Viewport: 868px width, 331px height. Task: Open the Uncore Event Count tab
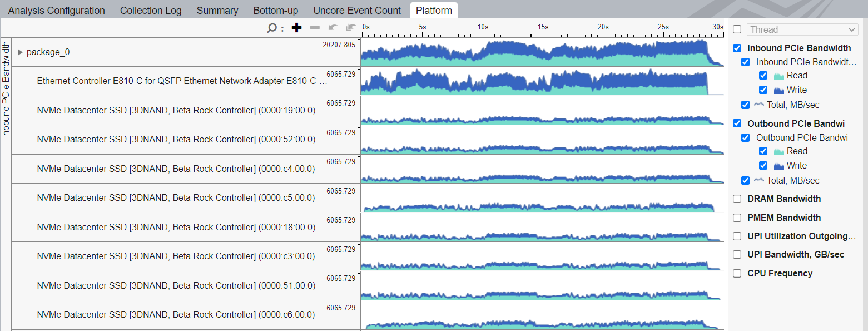[356, 11]
